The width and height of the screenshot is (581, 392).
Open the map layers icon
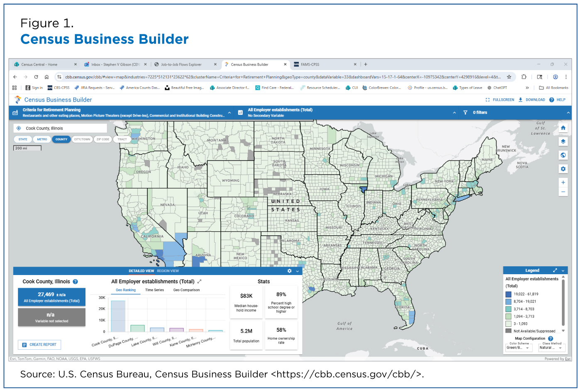click(x=563, y=141)
